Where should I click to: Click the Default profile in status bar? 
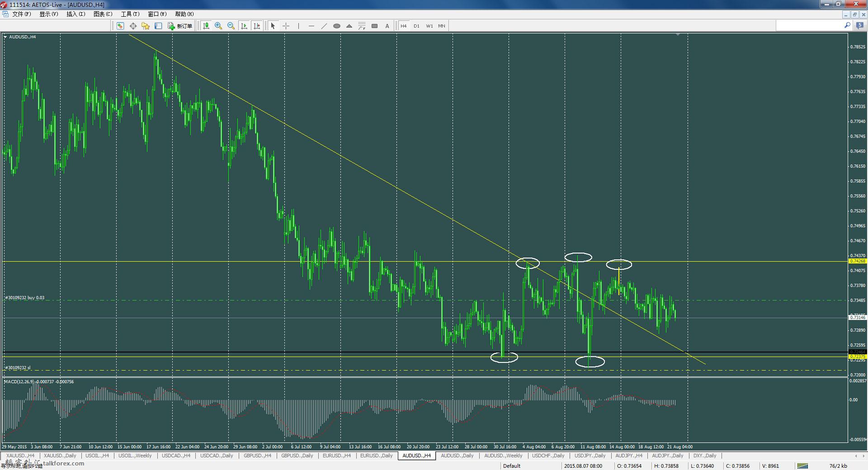click(x=512, y=466)
